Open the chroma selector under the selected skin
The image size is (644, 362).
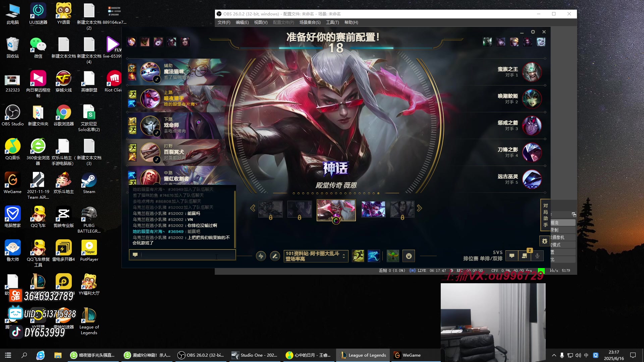tap(336, 221)
